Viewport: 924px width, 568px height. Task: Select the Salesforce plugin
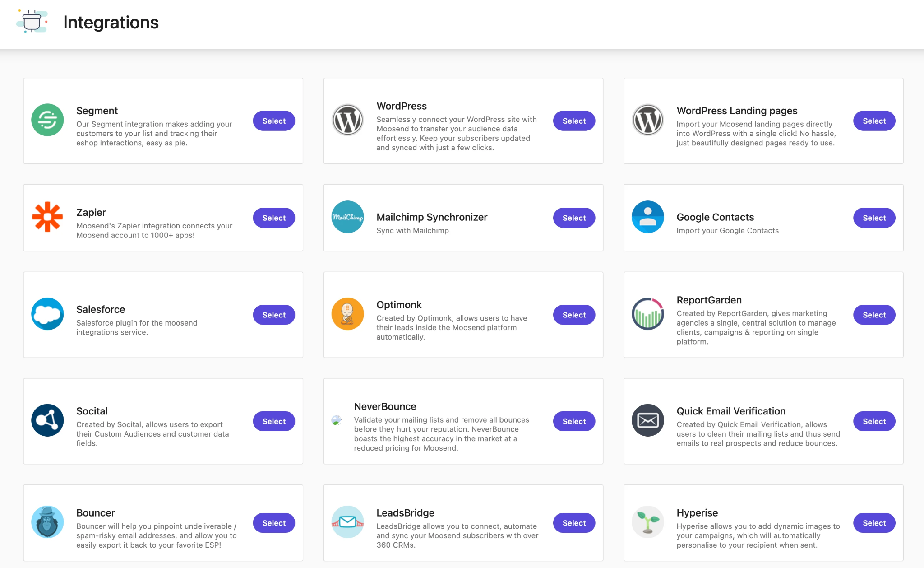tap(274, 315)
